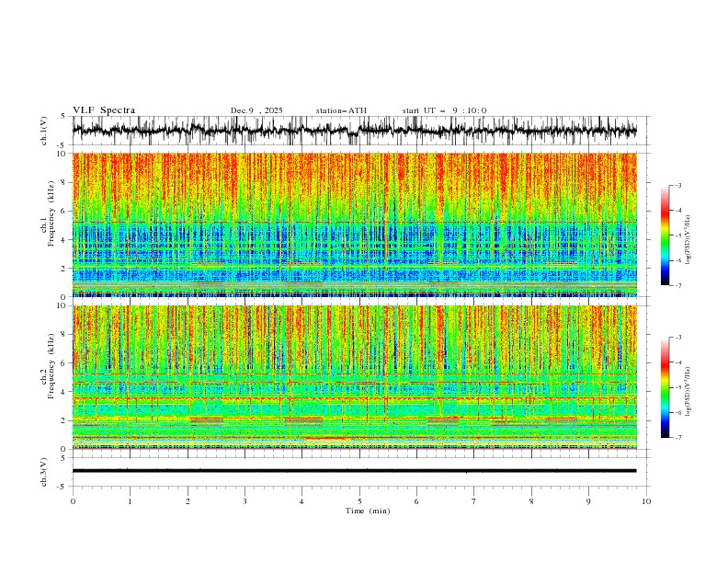Click the "2" tick on the Time axis
The width and height of the screenshot is (728, 563).
pyautogui.click(x=188, y=501)
